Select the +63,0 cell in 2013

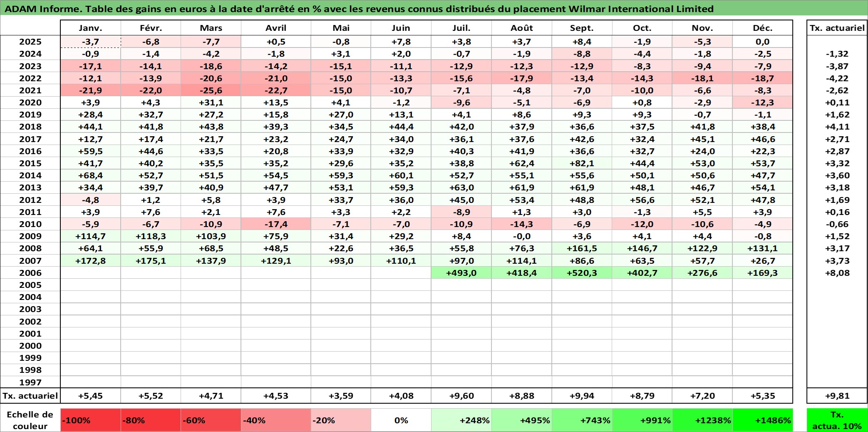coord(461,187)
